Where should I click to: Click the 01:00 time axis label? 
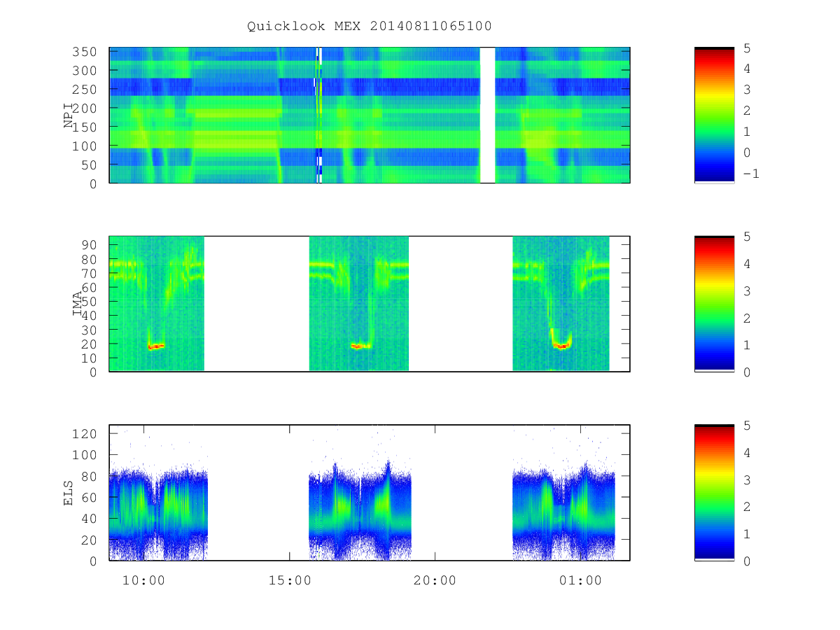(580, 580)
